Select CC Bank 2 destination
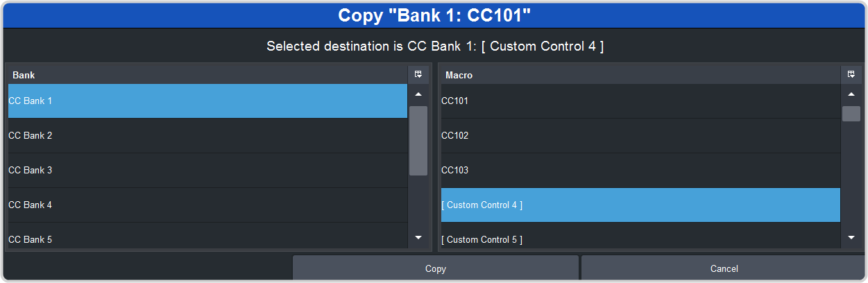The height and width of the screenshot is (283, 868). [207, 136]
